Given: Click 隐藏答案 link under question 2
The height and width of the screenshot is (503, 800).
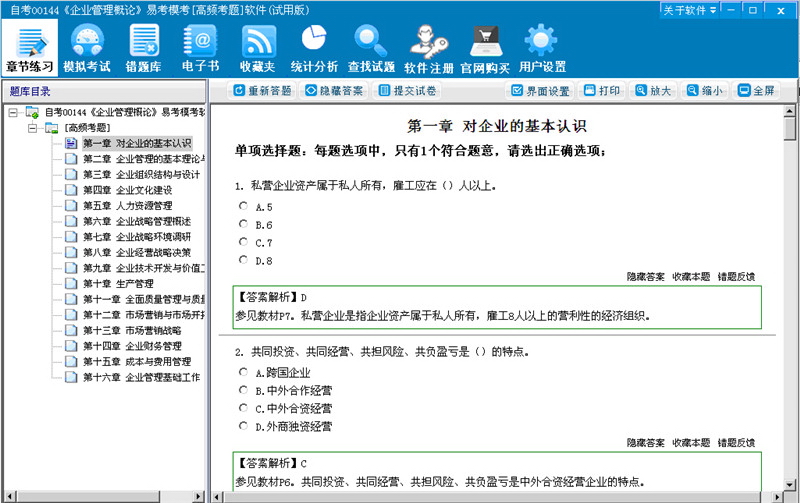Looking at the screenshot, I should [645, 443].
